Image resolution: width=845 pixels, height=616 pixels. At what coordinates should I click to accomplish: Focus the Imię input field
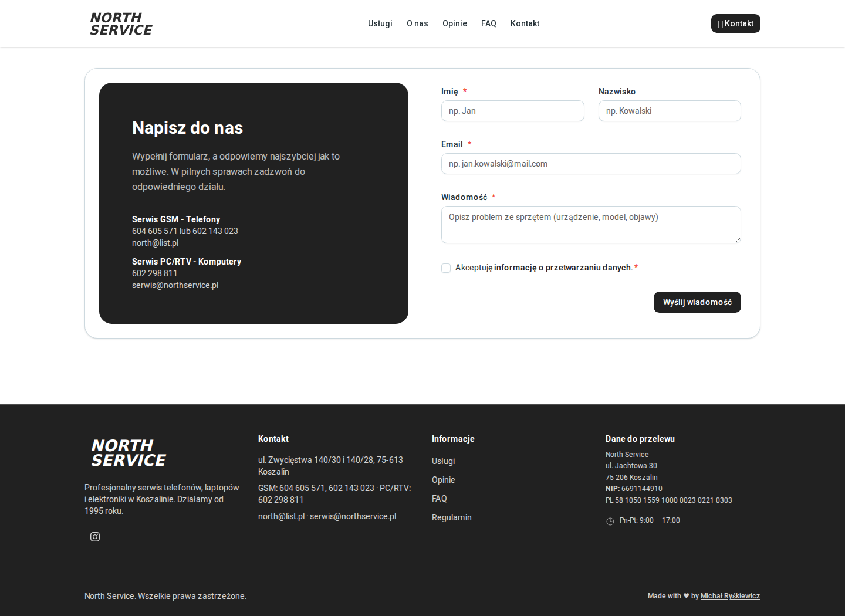[513, 111]
